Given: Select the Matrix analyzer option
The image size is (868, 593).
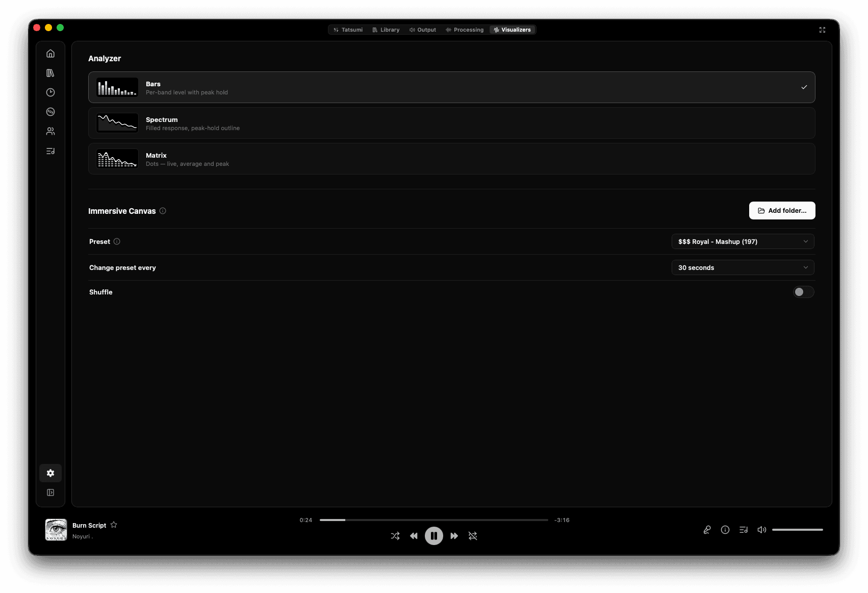Looking at the screenshot, I should pyautogui.click(x=451, y=159).
